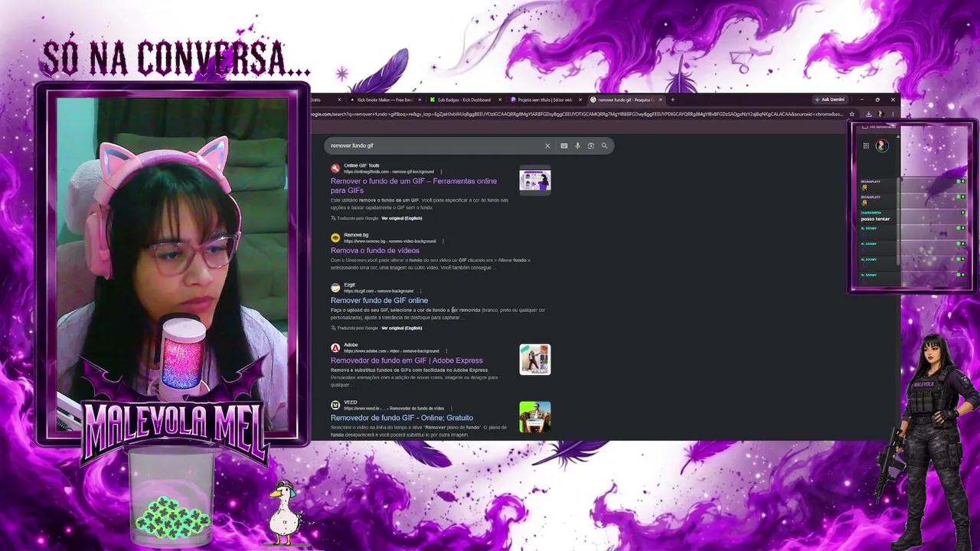The height and width of the screenshot is (551, 980).
Task: Open more options for Adobe result
Action: pyautogui.click(x=446, y=351)
